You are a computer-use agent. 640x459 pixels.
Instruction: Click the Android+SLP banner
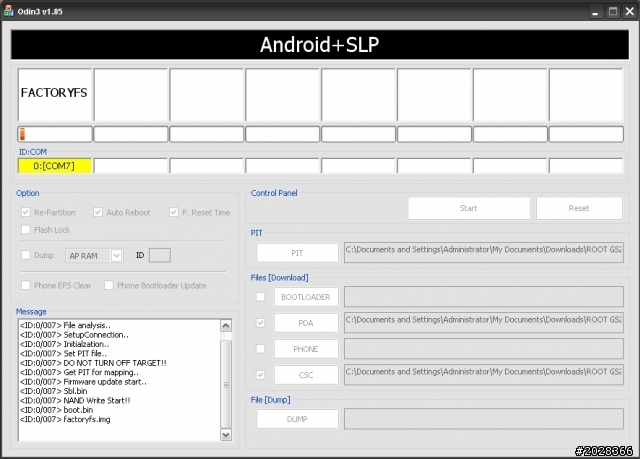[320, 45]
